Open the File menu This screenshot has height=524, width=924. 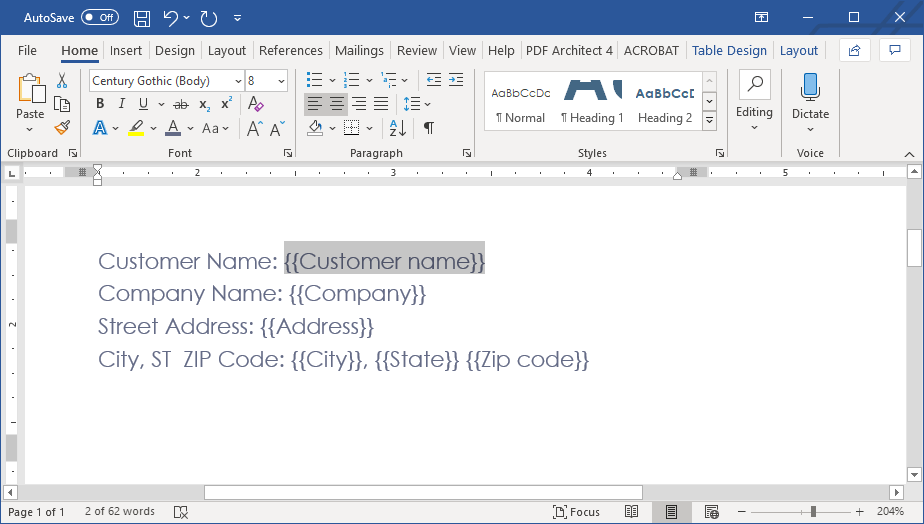27,51
